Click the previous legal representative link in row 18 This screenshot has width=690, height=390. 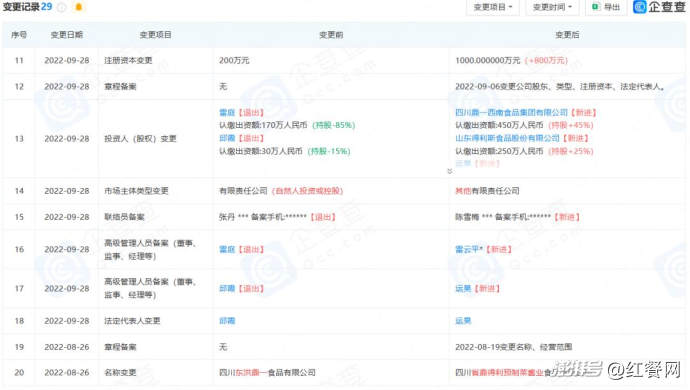[227, 321]
